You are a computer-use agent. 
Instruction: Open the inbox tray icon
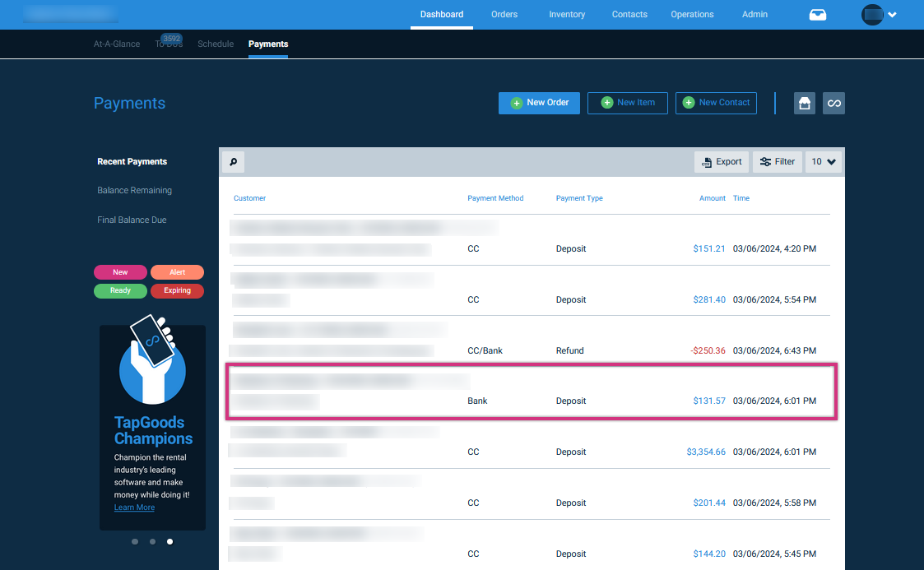817,15
